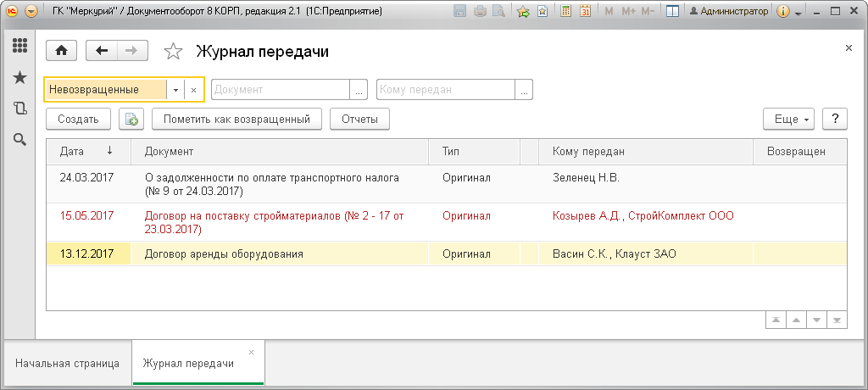Open help with ? button

(835, 119)
